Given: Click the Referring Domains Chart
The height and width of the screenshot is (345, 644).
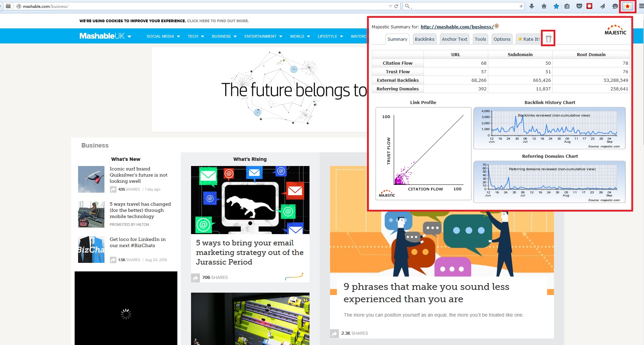Looking at the screenshot, I should (x=549, y=182).
